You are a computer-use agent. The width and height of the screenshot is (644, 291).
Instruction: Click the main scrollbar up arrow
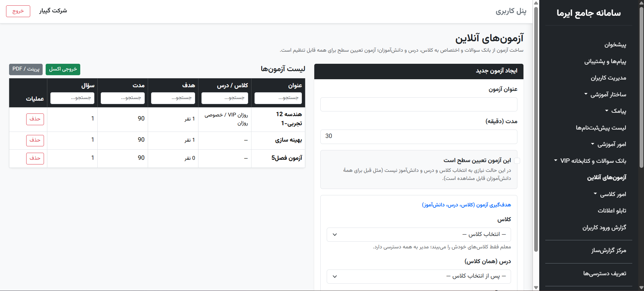coord(536,3)
